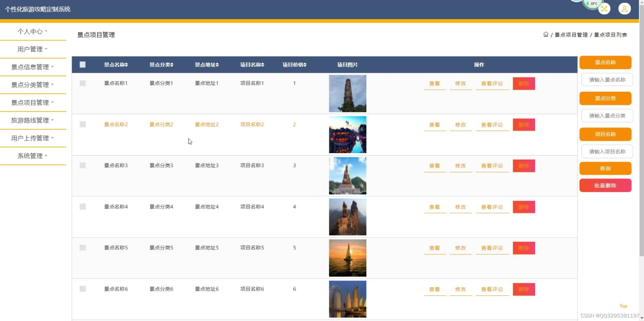Click 查看 for 景点名称5 row
Viewport: 644px width, 321px height.
(434, 248)
